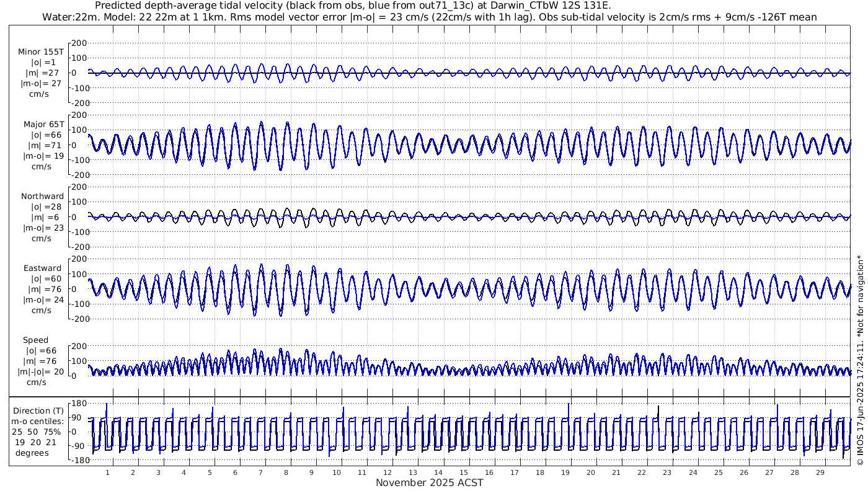Click the November 2025 ACST axis label
868x496 pixels.
[x=429, y=483]
